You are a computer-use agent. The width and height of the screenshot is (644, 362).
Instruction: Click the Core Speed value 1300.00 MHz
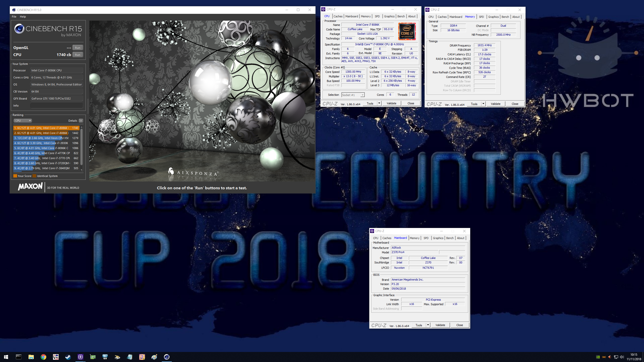tap(353, 72)
